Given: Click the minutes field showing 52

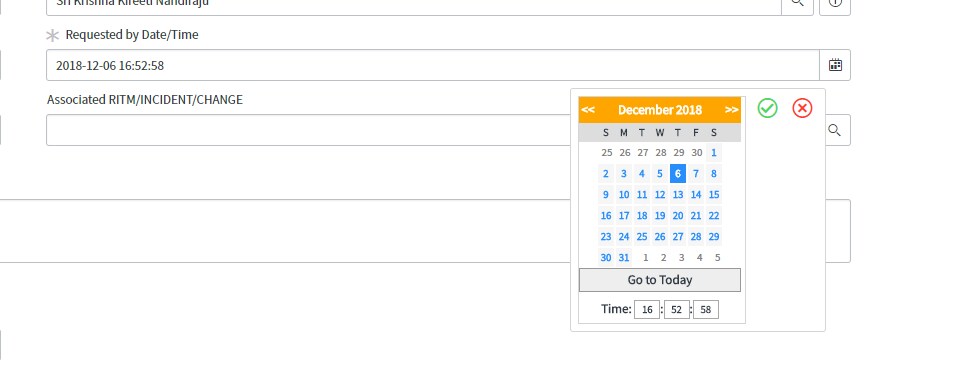Looking at the screenshot, I should (677, 309).
